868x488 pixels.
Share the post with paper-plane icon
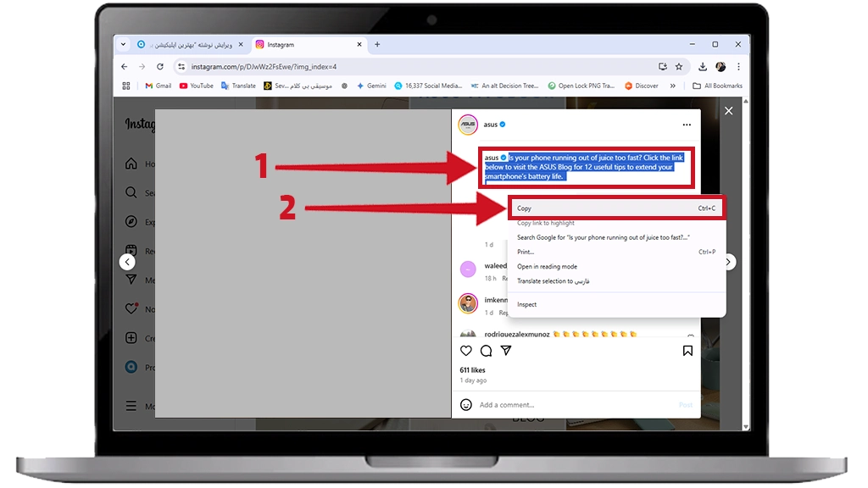pyautogui.click(x=506, y=351)
